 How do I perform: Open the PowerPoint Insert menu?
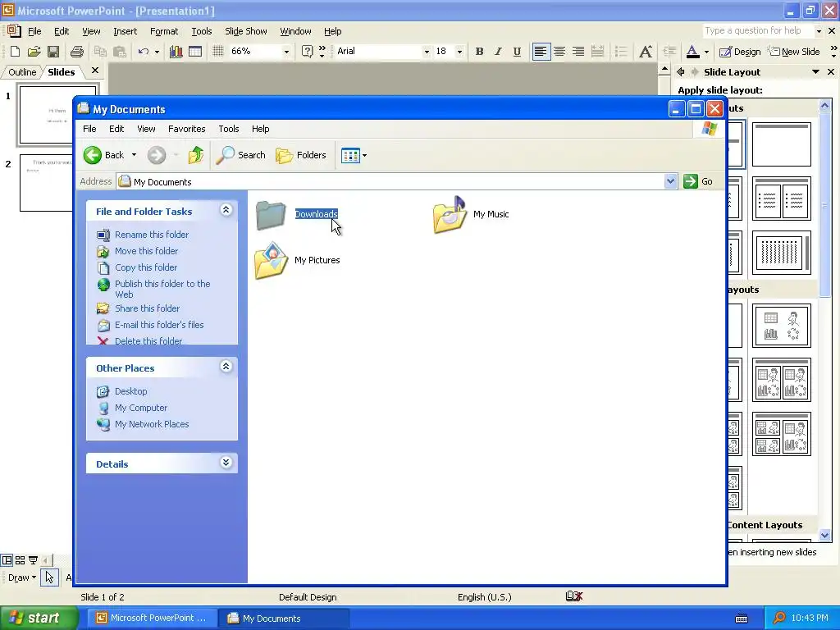(125, 31)
